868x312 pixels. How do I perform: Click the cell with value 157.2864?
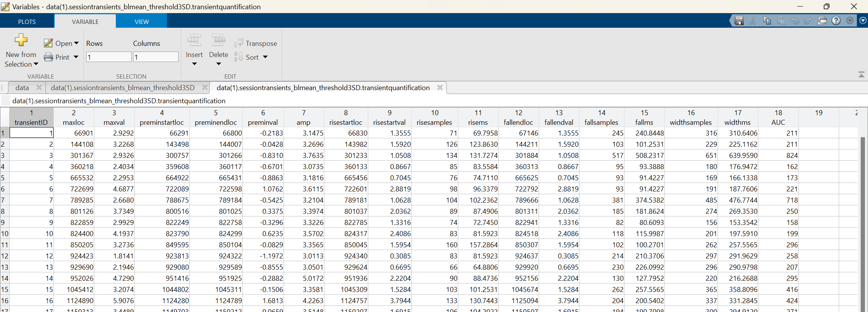tap(478, 245)
